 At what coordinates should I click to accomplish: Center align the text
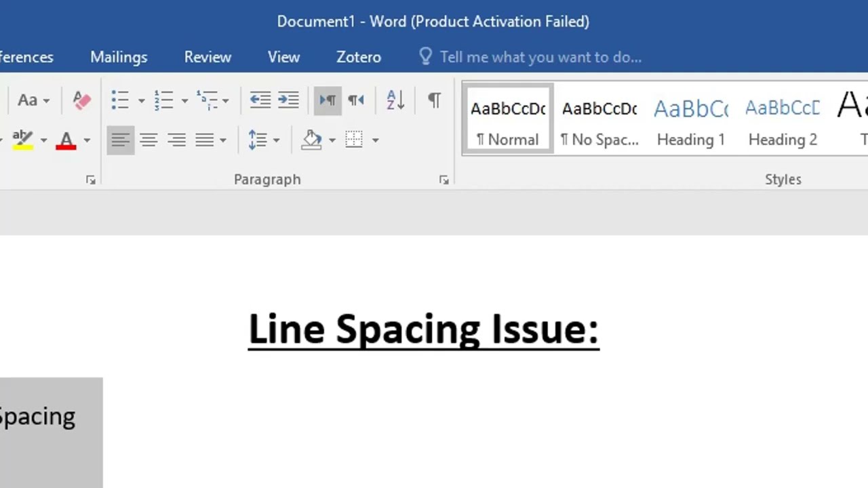coord(149,140)
